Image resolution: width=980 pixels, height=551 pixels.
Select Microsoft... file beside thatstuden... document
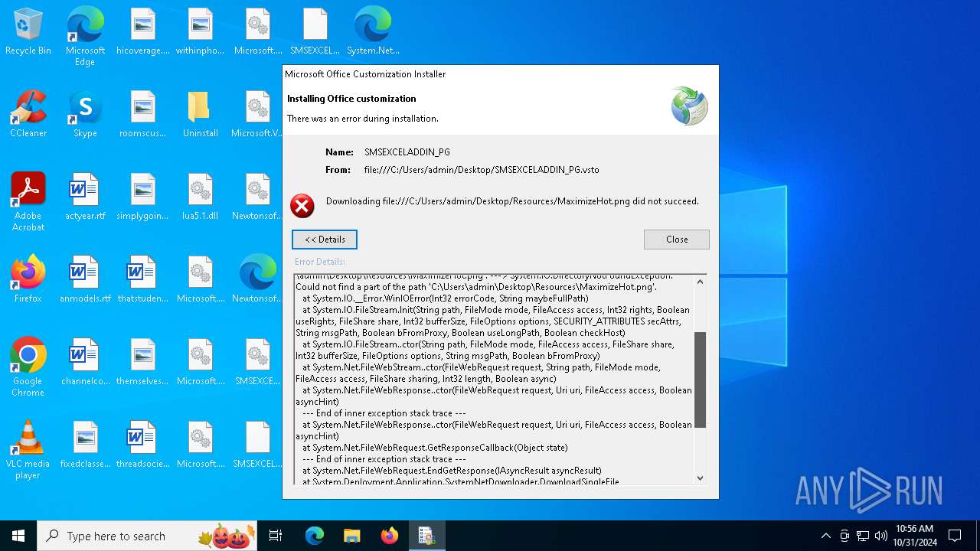coord(201,280)
